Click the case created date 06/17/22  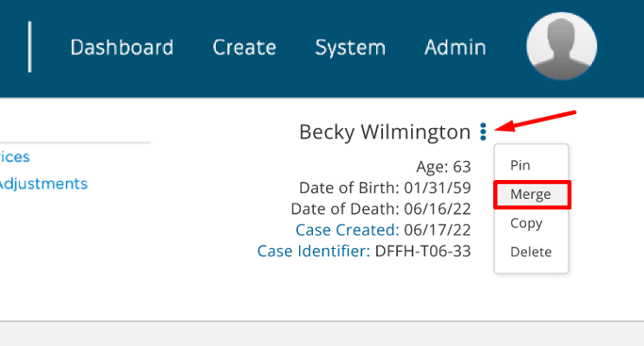pos(438,230)
